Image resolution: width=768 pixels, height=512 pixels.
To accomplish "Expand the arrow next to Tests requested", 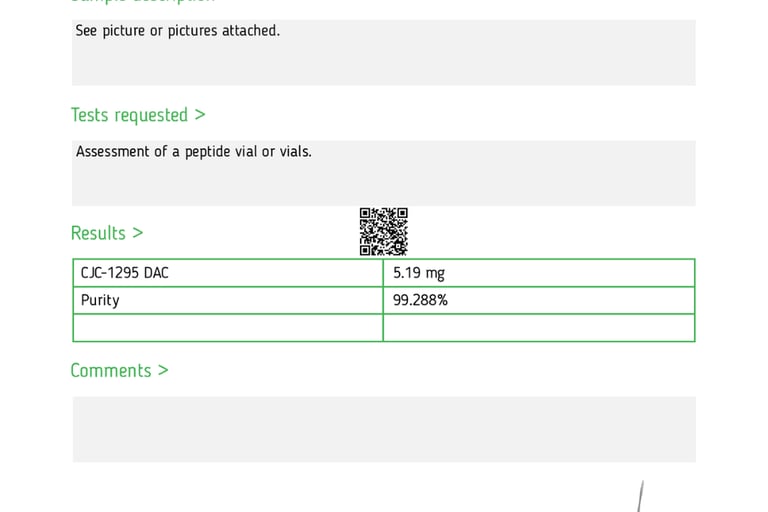I will tap(200, 115).
